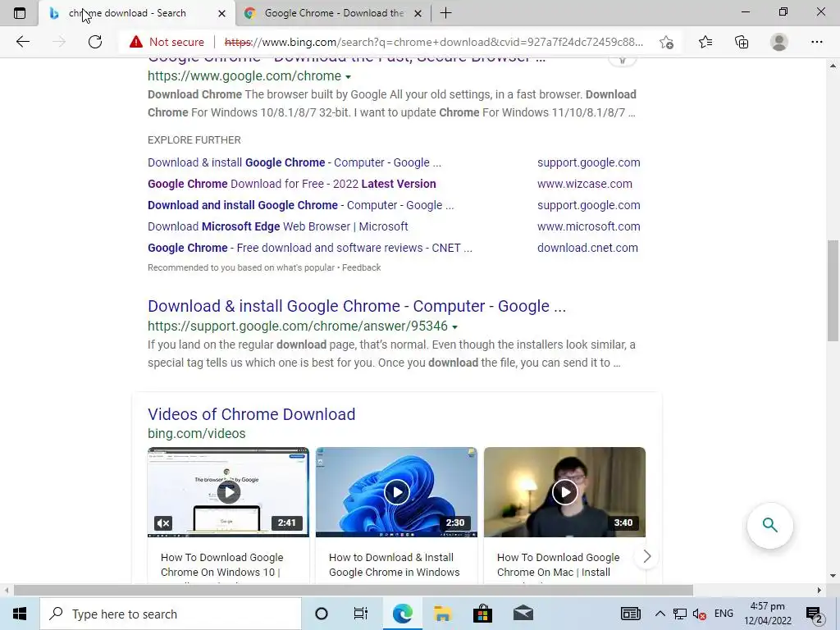Open Microsoft Edge taskbar icon
The height and width of the screenshot is (630, 840).
pos(402,614)
